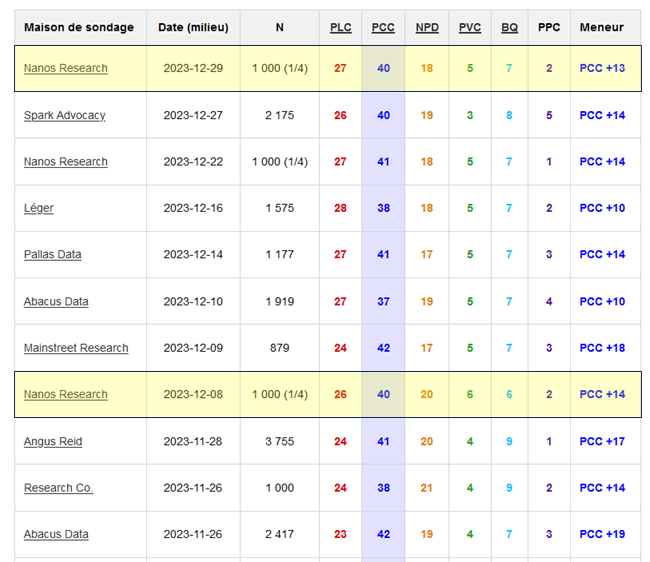650x562 pixels.
Task: Select the date cell 2023-12-27
Action: pos(193,115)
